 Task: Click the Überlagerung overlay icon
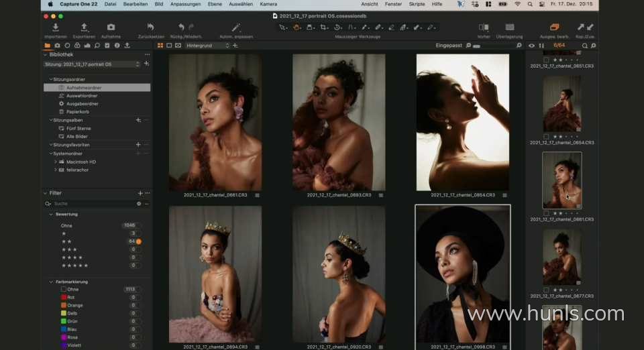(x=510, y=27)
